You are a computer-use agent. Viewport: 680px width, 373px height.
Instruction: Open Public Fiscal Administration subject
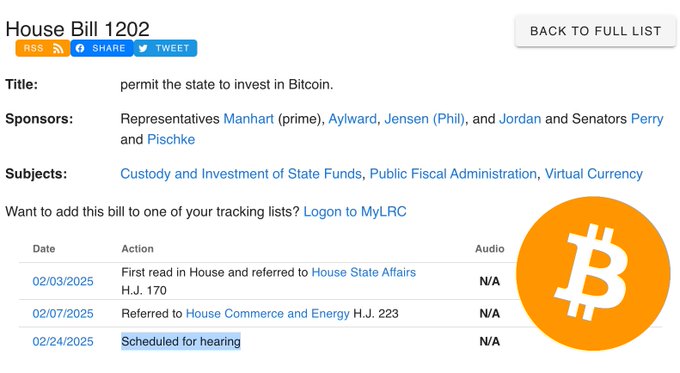pos(453,174)
